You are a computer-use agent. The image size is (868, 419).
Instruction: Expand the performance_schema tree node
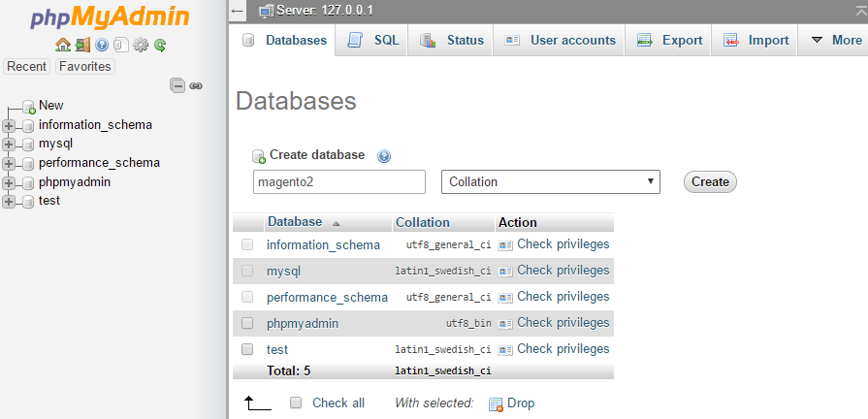[x=9, y=163]
